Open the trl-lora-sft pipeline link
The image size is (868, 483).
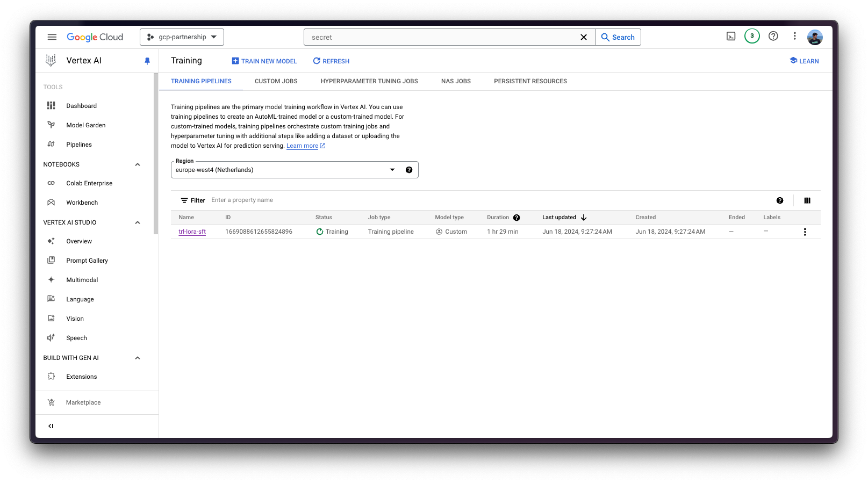pos(192,232)
